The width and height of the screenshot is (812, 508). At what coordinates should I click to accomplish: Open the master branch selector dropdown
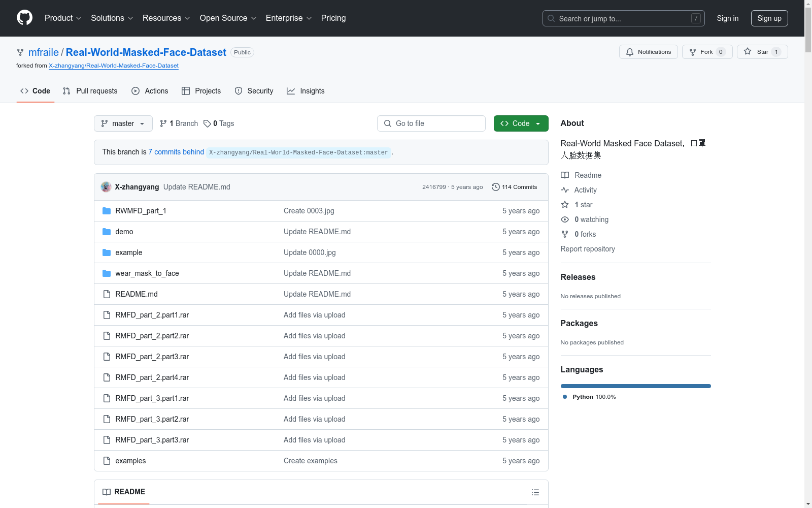coord(123,123)
